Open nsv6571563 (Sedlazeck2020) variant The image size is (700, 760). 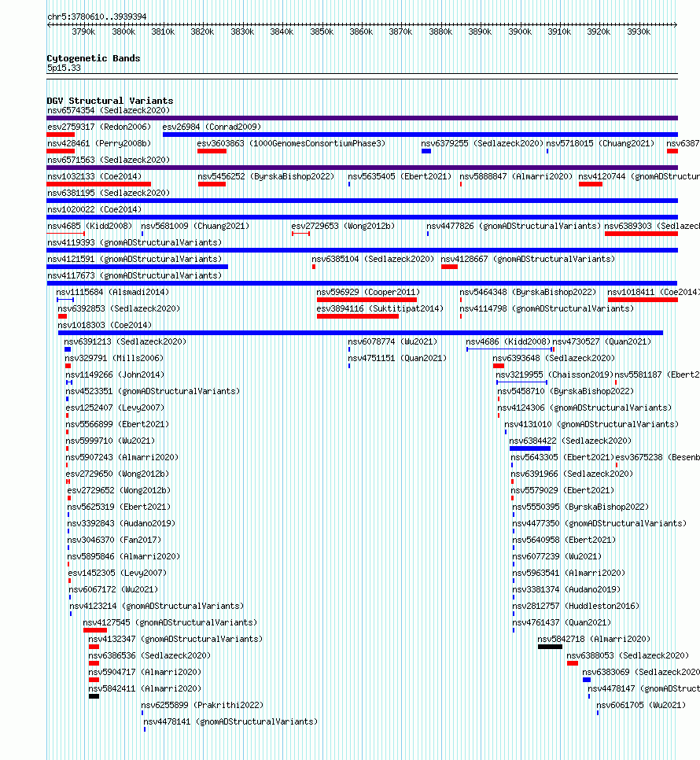(109, 160)
